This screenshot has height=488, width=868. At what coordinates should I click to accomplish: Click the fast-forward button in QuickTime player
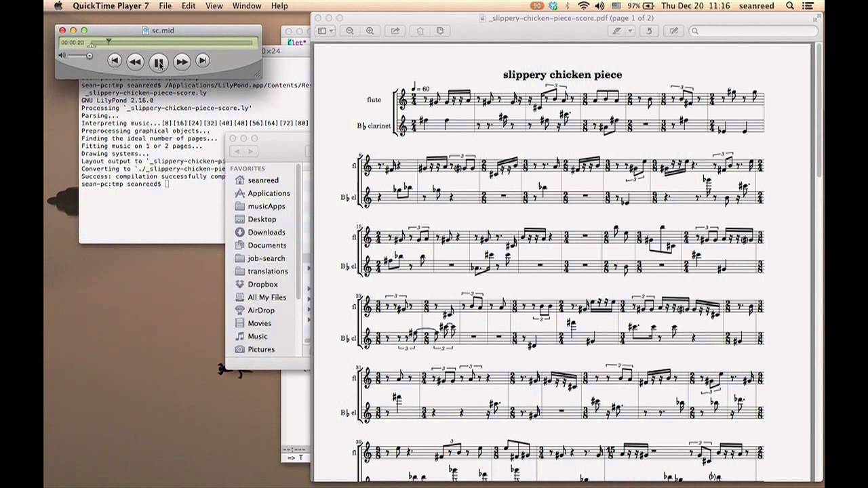pos(182,62)
